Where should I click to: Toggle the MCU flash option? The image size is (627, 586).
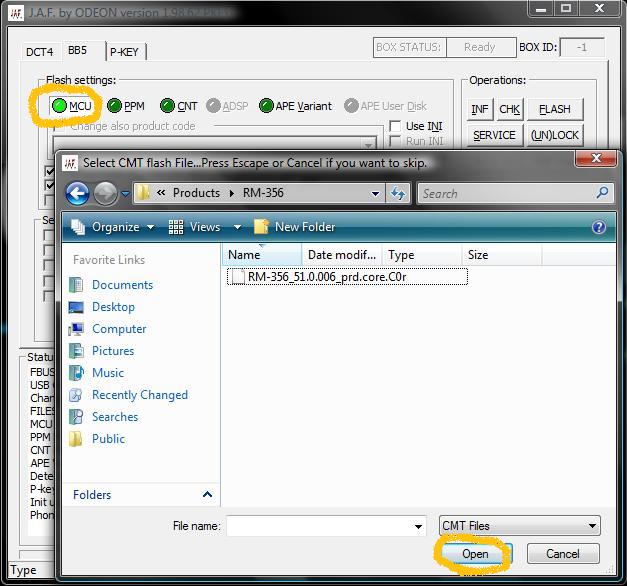coord(72,106)
